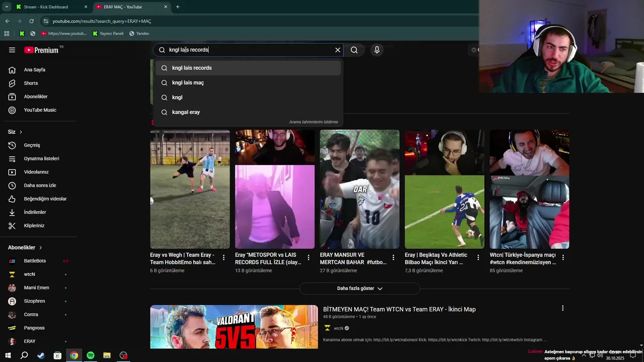Open Steam from taskbar
The height and width of the screenshot is (362, 644).
click(x=41, y=355)
